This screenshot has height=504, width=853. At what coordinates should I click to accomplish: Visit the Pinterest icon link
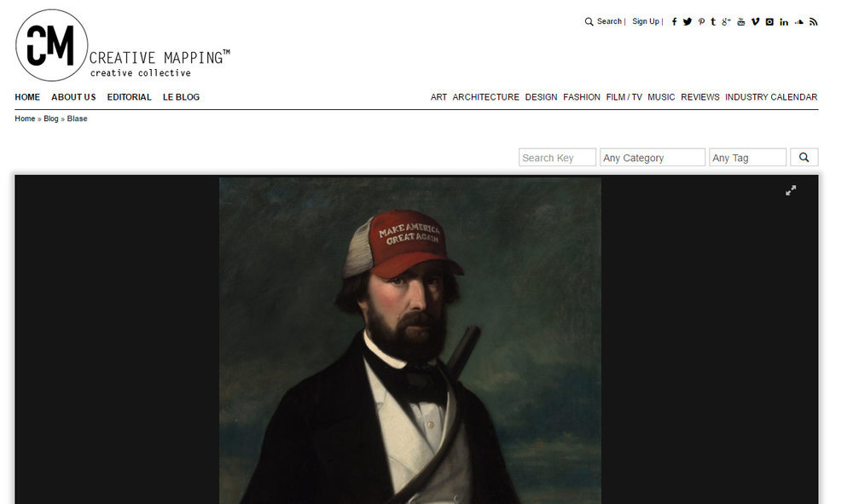701,22
